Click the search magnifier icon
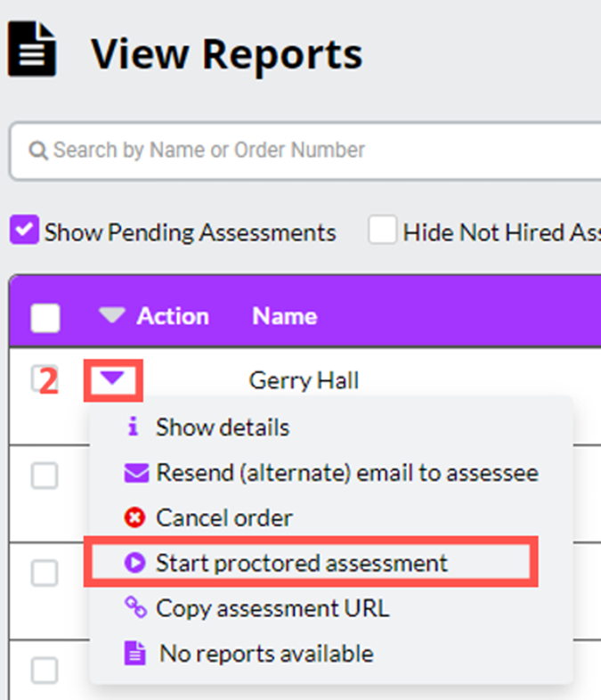 37,151
